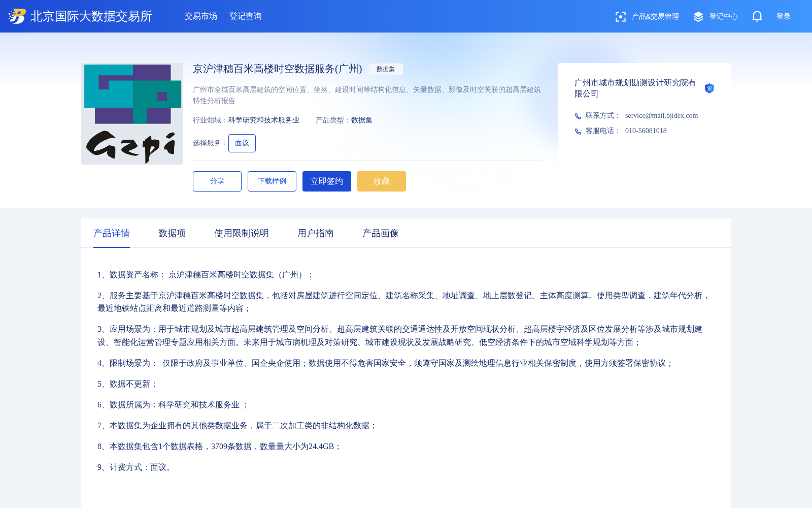Click the 收藏 button
The height and width of the screenshot is (508, 812).
coord(382,181)
